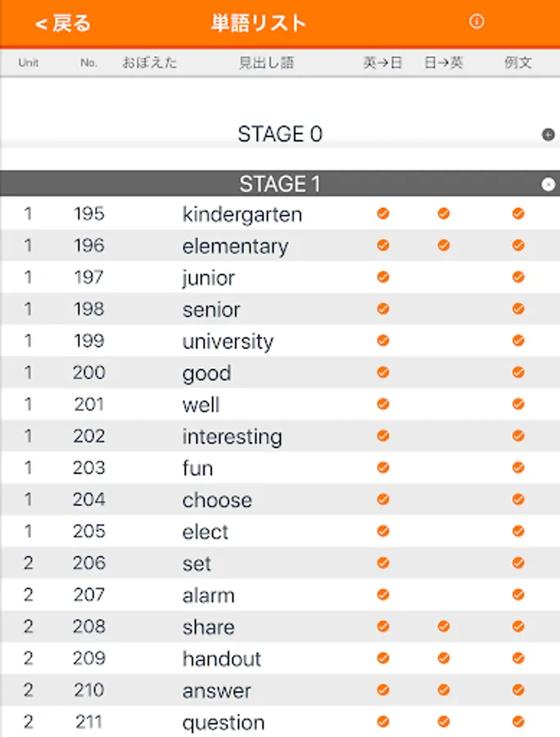Open the word "answer" entry
Screen dimensions: 560x737
(x=216, y=690)
